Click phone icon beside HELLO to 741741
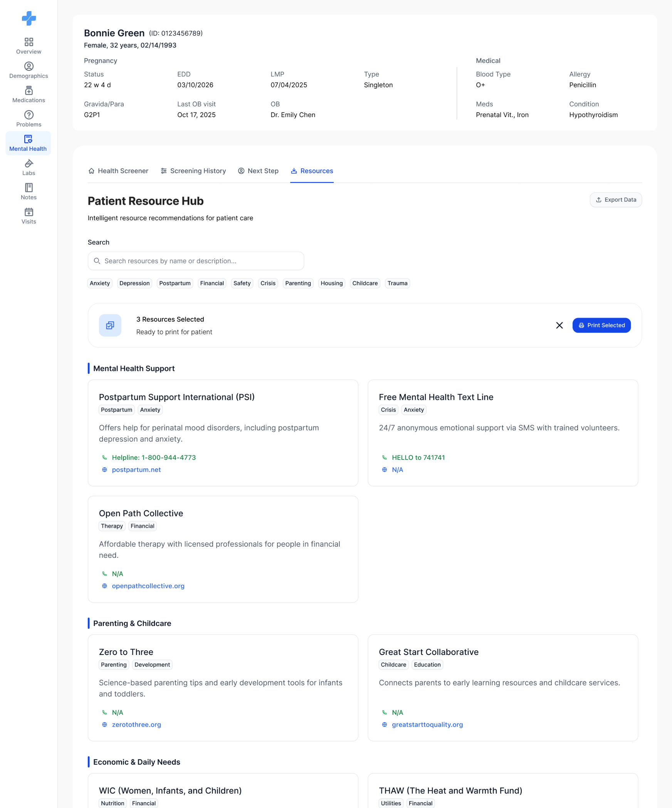Screen dimensions: 672x808 (x=385, y=458)
